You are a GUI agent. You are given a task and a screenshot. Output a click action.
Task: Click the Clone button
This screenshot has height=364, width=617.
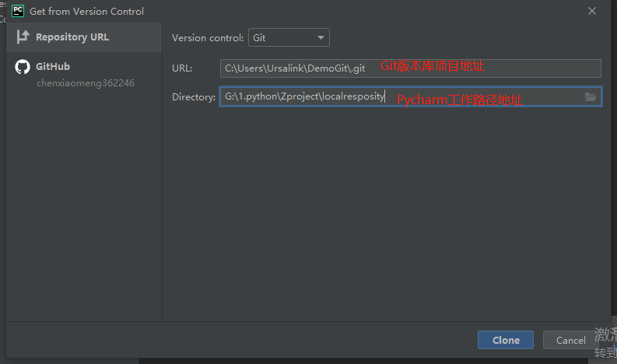click(506, 340)
